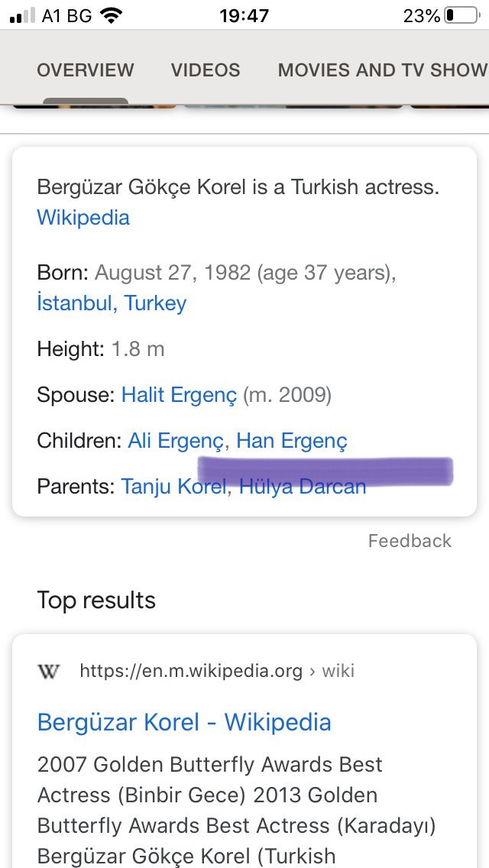Tap the Wikipedia favicon in top result

(48, 672)
